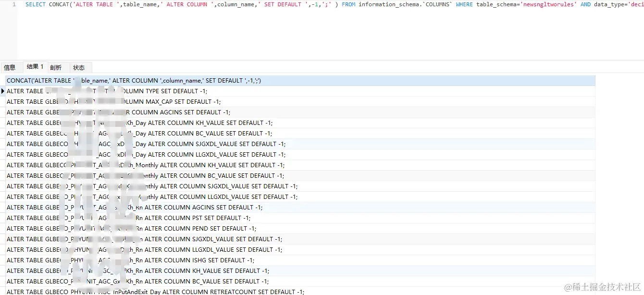
Task: Select the _Day row with BC_VALUE
Action: pos(300,134)
